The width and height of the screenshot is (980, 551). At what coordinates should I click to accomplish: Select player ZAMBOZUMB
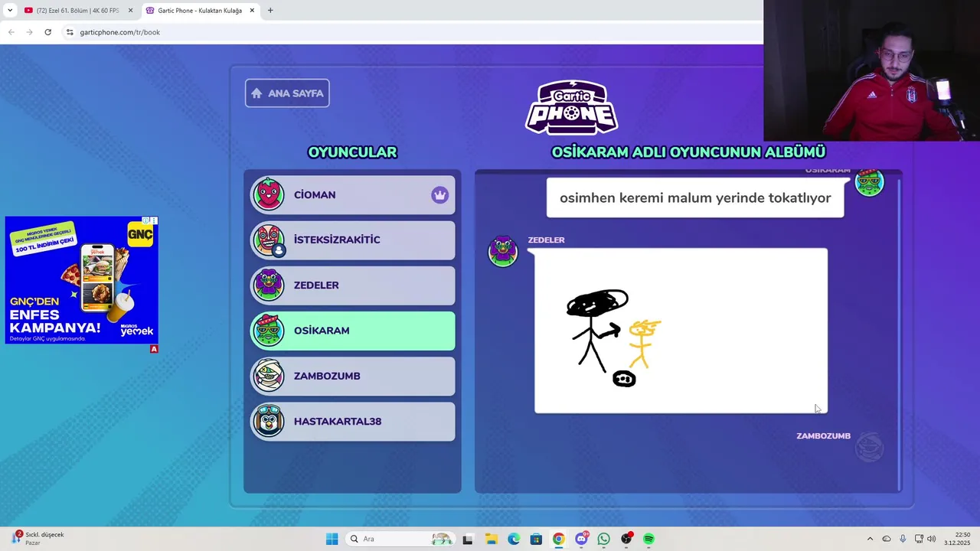(x=353, y=376)
